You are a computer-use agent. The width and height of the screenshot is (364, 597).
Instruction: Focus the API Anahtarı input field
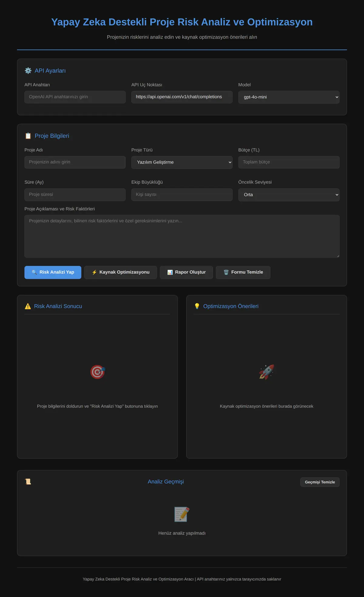click(75, 97)
